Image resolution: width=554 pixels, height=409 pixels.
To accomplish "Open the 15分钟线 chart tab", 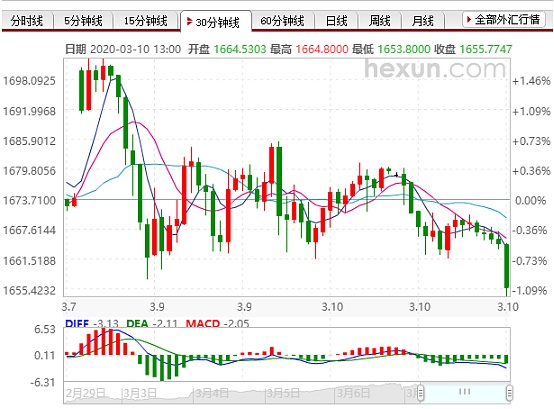I will [145, 20].
